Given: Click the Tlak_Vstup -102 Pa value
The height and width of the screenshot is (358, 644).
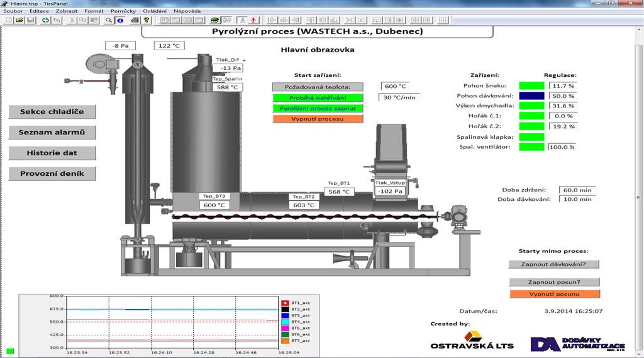Looking at the screenshot, I should 390,191.
